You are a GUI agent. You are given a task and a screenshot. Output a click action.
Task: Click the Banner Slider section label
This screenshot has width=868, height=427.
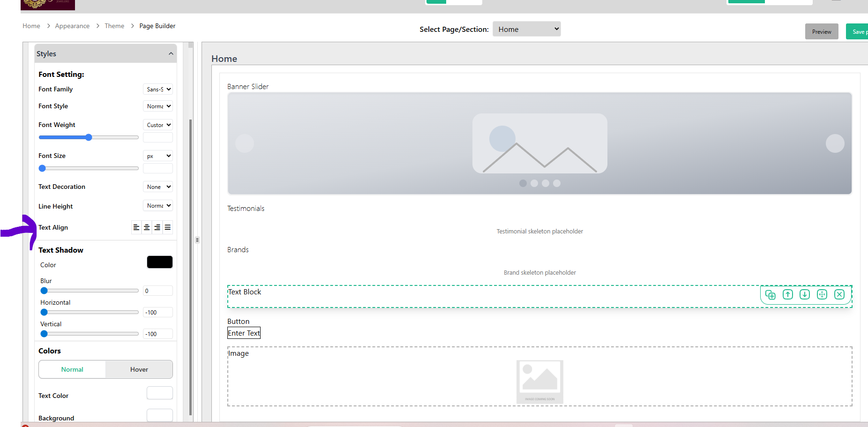[248, 86]
